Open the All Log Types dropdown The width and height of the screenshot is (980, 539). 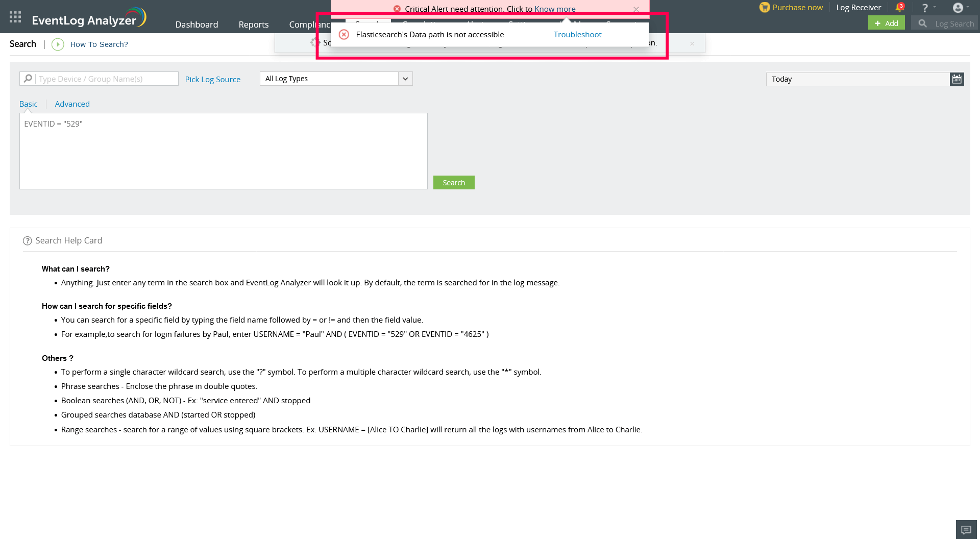coord(404,78)
